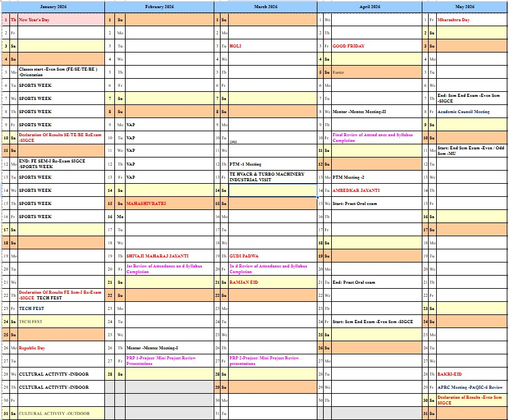Click the February 2026 month header
This screenshot has height=420, width=508.
pos(159,6)
